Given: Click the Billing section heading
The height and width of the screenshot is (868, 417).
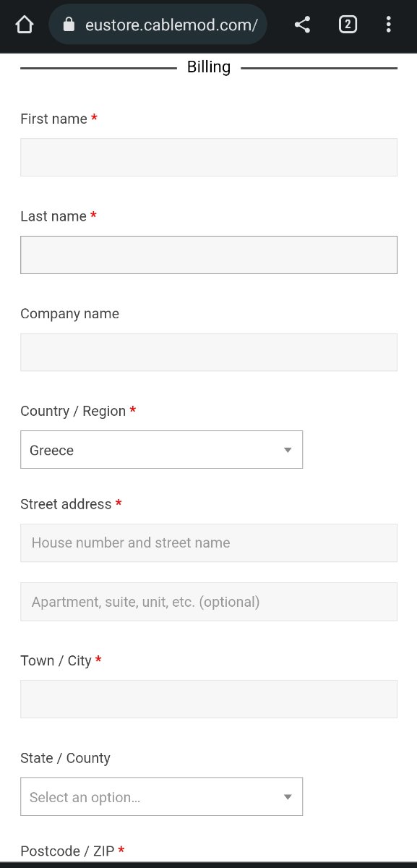Looking at the screenshot, I should (209, 67).
